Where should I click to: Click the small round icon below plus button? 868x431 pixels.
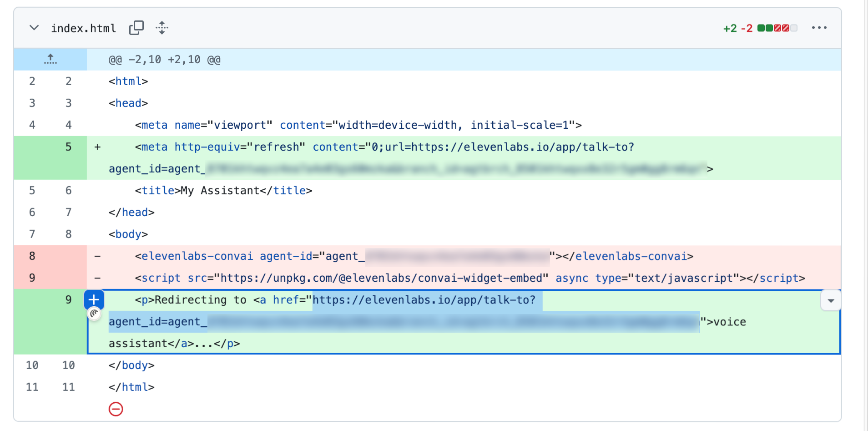94,314
